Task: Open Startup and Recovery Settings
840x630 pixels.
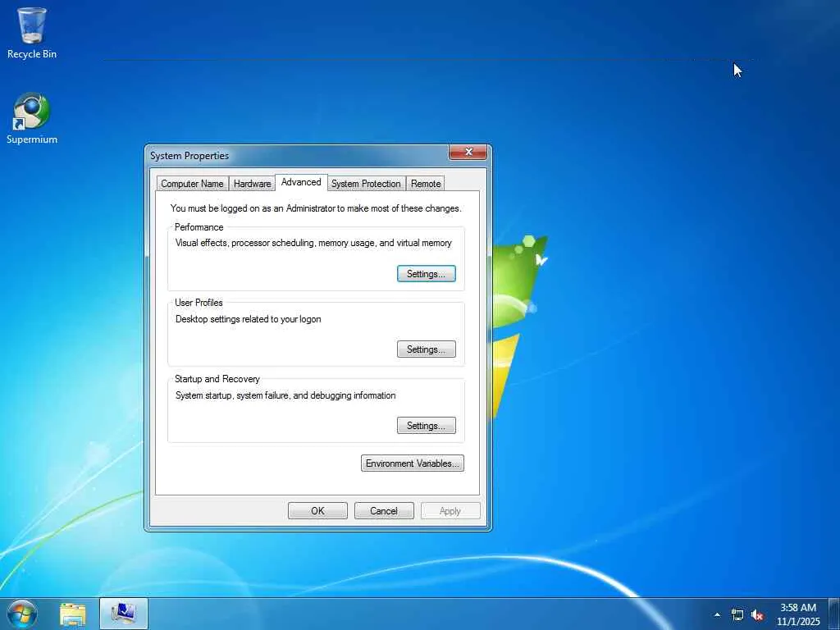Action: 427,426
